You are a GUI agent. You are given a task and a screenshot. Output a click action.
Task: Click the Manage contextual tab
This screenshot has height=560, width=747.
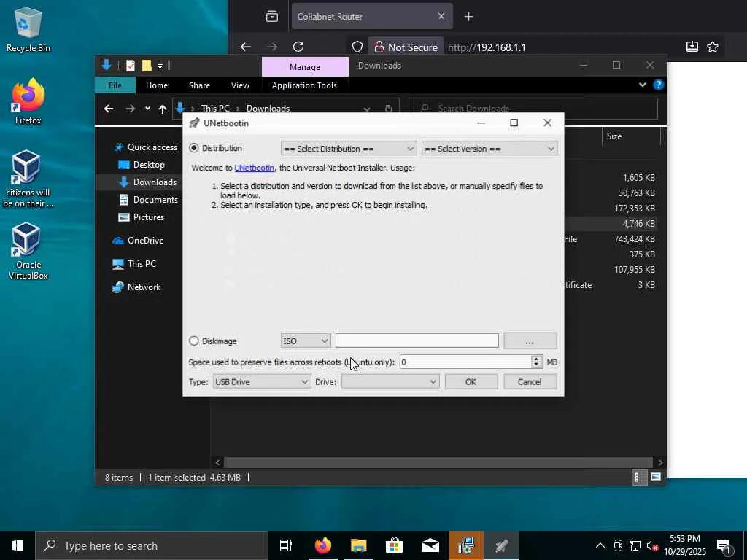[305, 67]
